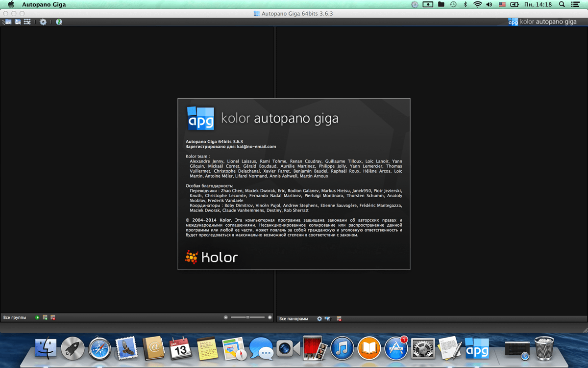Open System Preferences from the Dock
This screenshot has width=588, height=368.
422,349
